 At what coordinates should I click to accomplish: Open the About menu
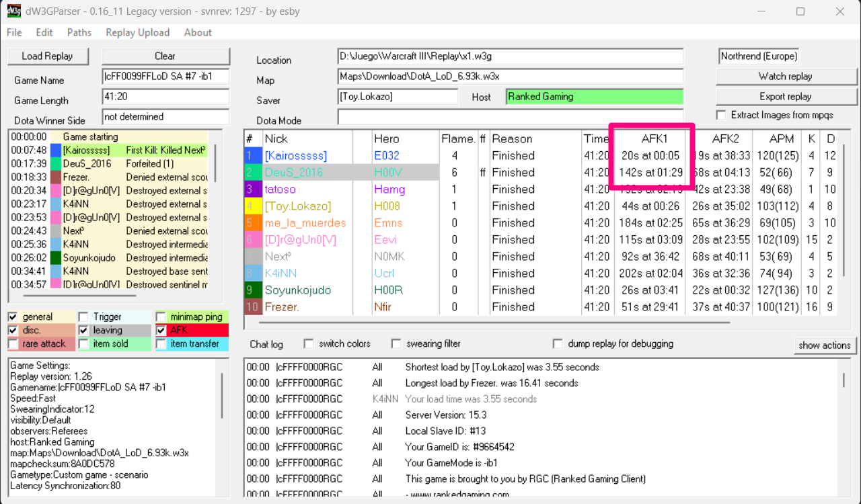pos(198,32)
